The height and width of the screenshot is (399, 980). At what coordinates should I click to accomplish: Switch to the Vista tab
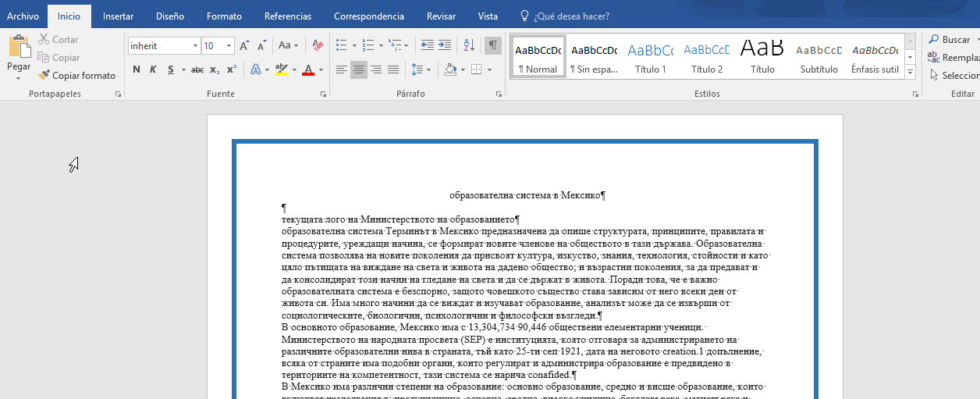pos(488,16)
